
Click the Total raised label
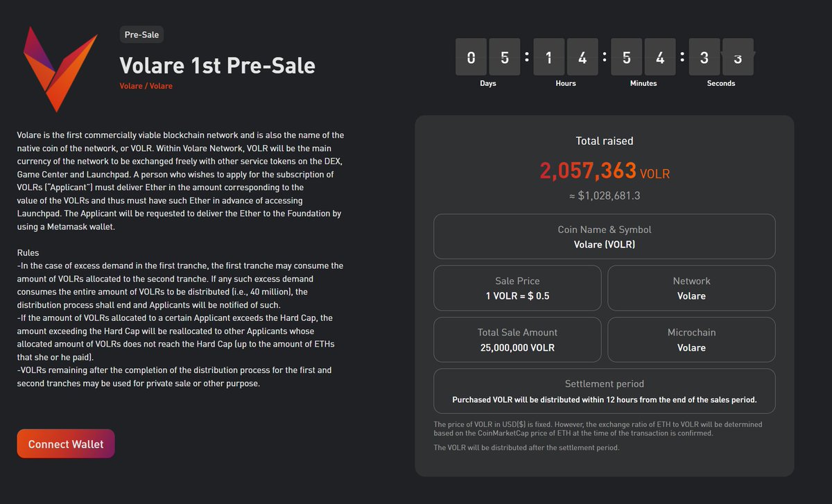605,141
